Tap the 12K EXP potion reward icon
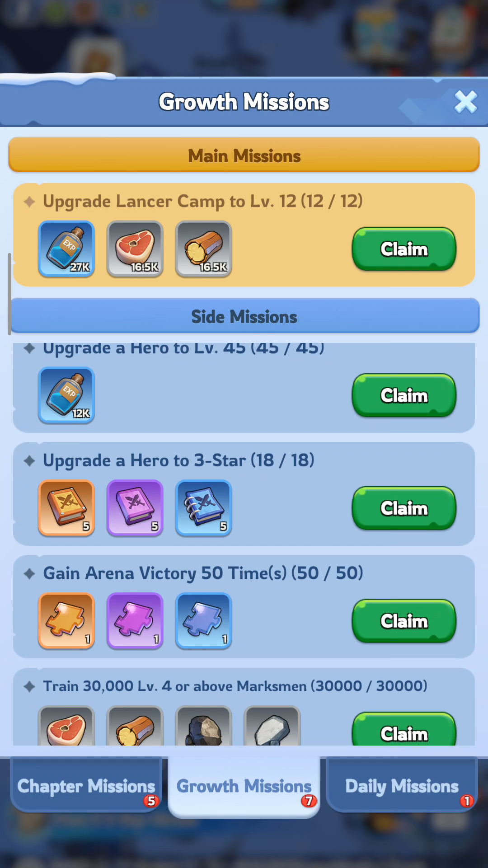Viewport: 488px width, 868px height. coord(66,395)
